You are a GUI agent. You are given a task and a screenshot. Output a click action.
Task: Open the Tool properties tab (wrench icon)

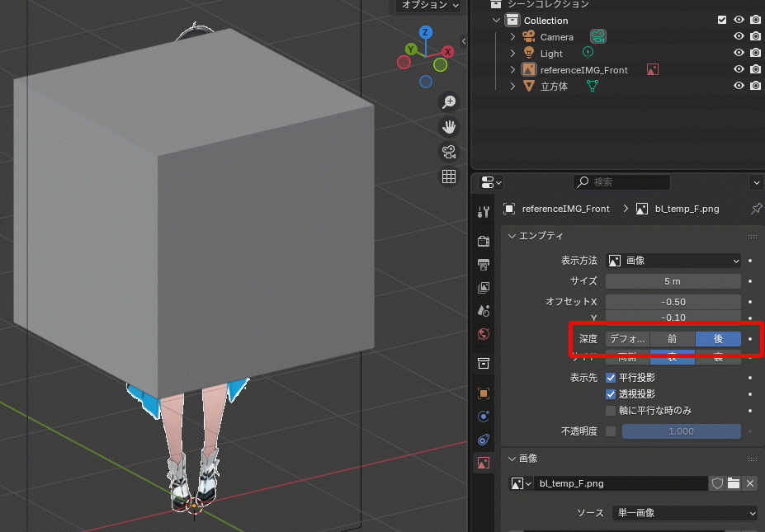(484, 212)
